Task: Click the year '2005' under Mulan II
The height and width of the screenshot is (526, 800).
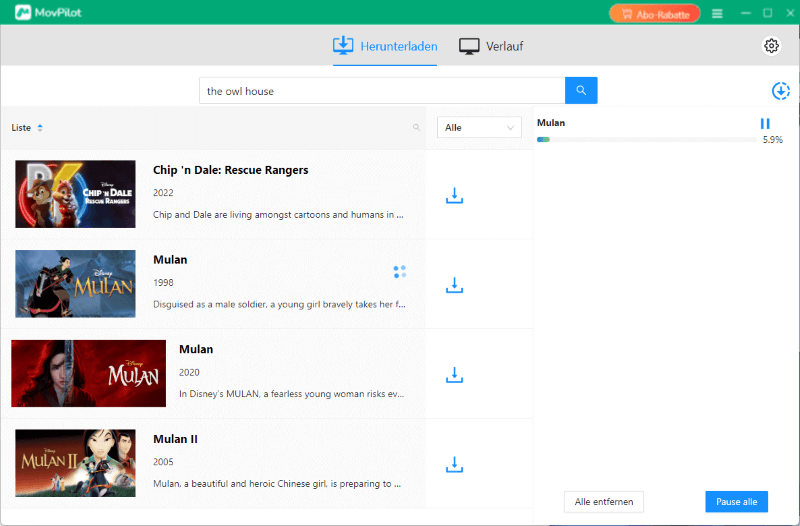Action: point(163,462)
